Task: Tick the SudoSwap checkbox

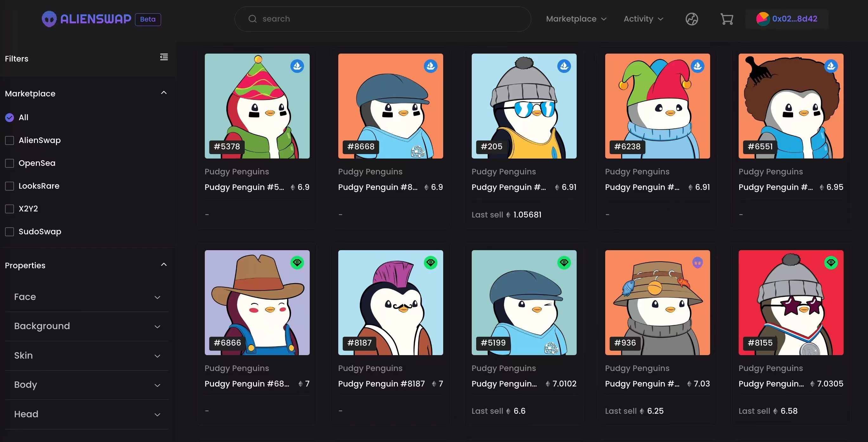Action: (10, 232)
